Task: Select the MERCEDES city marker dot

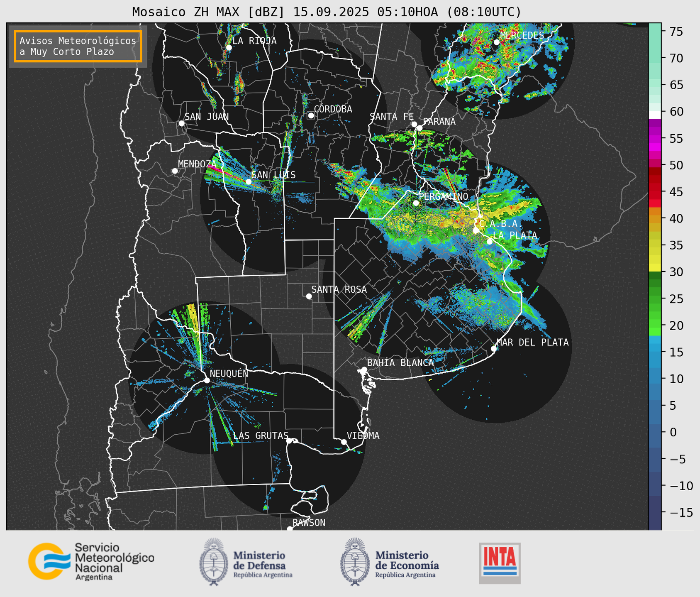Action: 496,42
